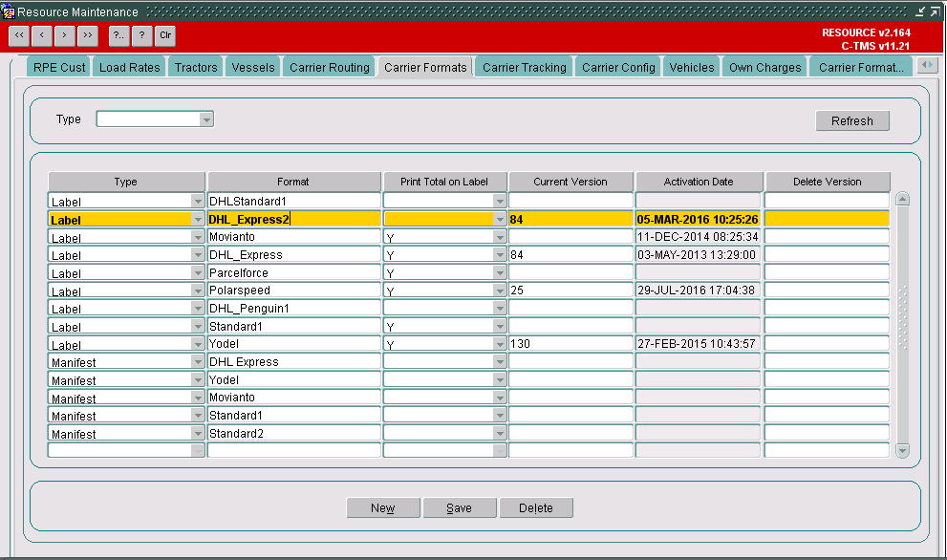The height and width of the screenshot is (560, 947).
Task: Open Type dropdown for DHL_Penguin1 row
Action: [x=198, y=309]
